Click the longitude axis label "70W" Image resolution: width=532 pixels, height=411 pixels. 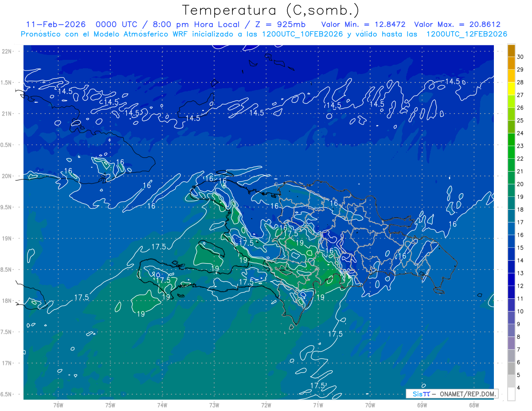coord(370,405)
